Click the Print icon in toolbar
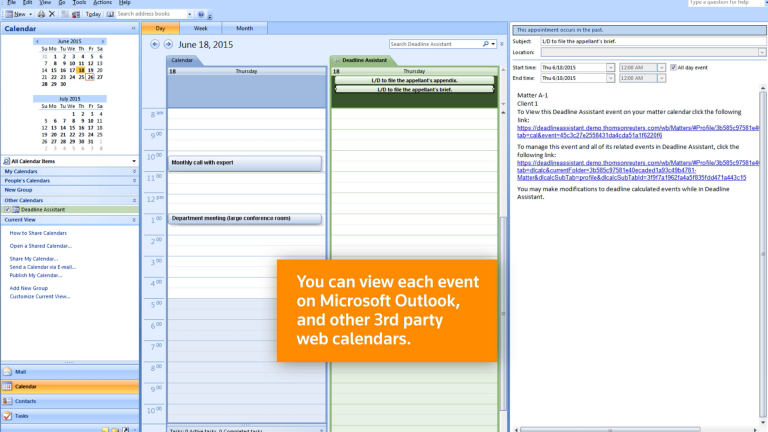 coord(39,14)
